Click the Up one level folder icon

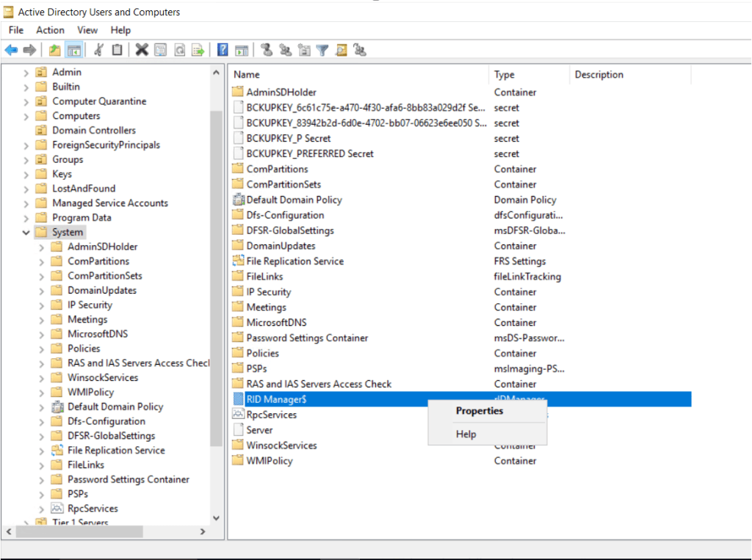(x=54, y=50)
